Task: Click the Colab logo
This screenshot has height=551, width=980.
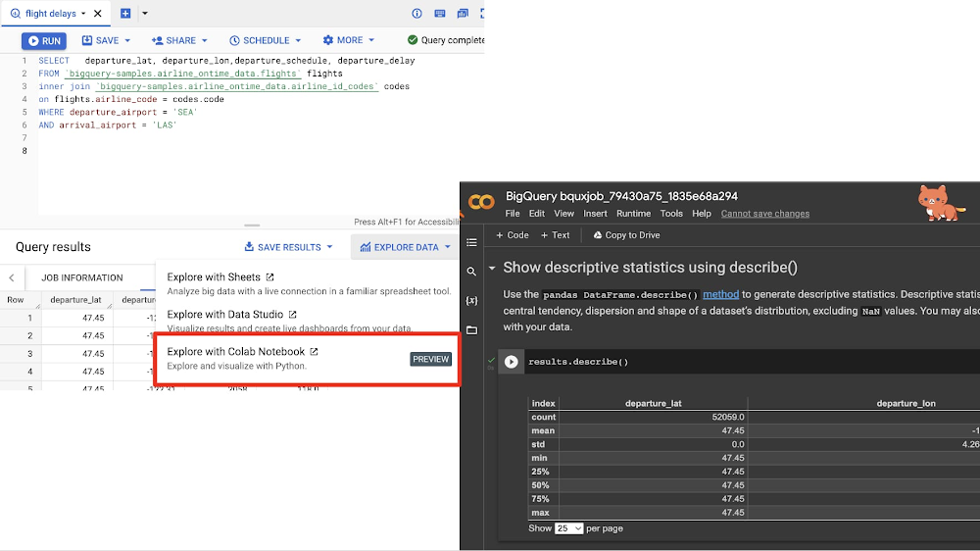Action: (481, 202)
